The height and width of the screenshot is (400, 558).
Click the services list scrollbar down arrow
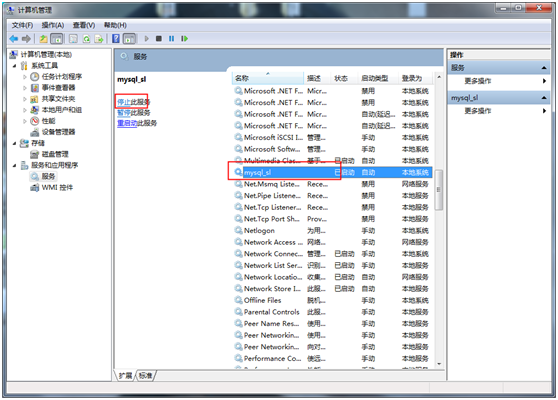439,364
